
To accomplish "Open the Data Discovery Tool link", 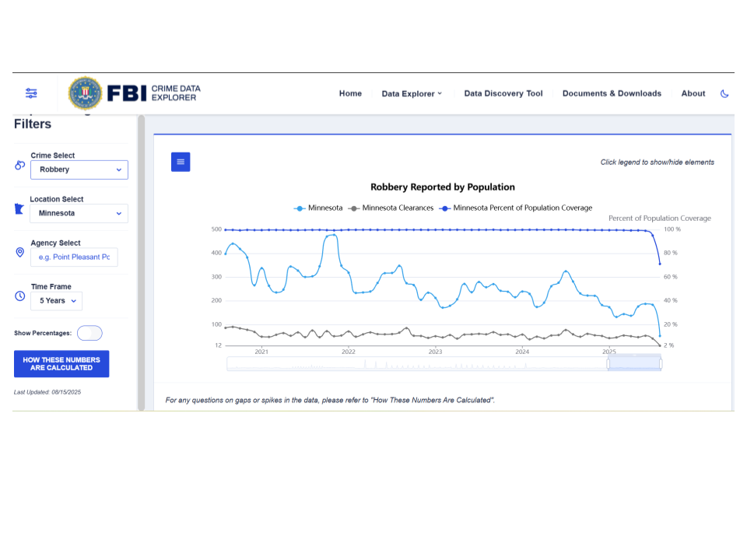I will (x=503, y=93).
